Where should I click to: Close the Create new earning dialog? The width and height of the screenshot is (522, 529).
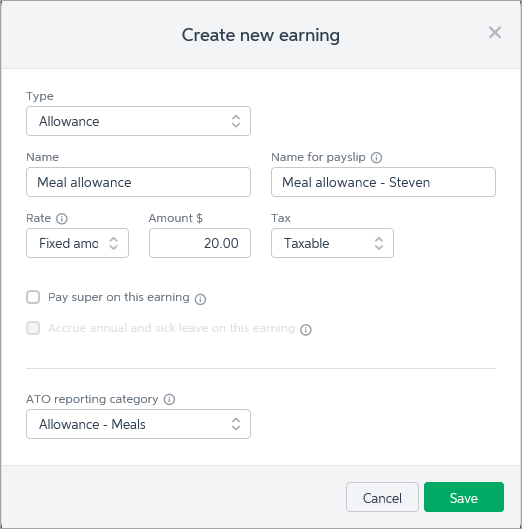click(495, 33)
